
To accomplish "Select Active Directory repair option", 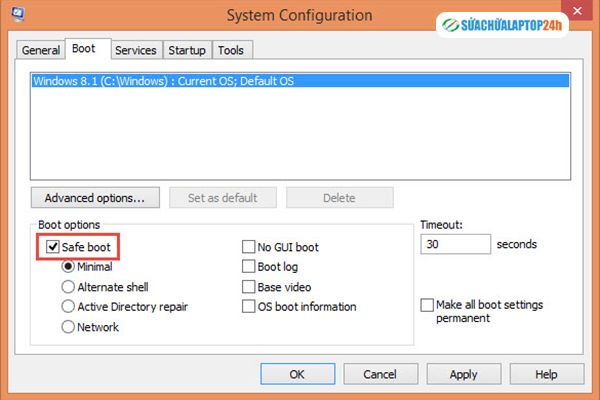I will point(68,306).
